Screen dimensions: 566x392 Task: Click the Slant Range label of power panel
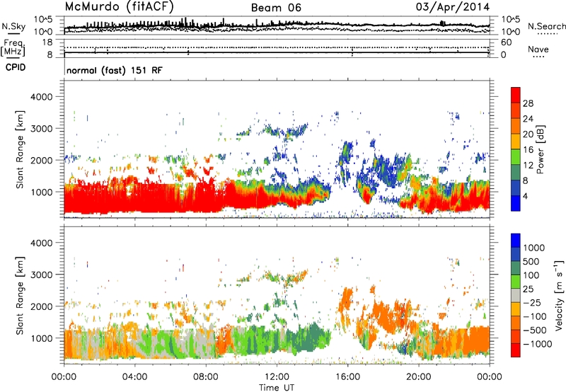point(20,149)
